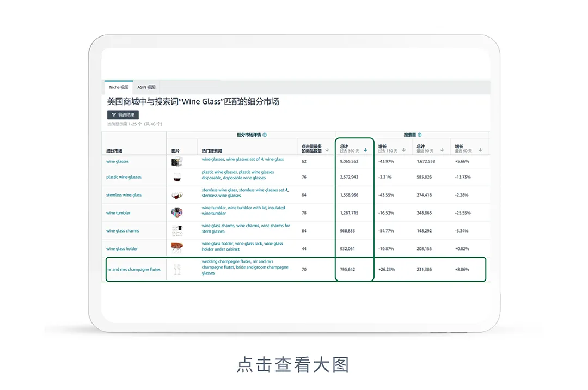The width and height of the screenshot is (588, 390).
Task: Click the wine glasses product thumbnail
Action: click(x=176, y=162)
